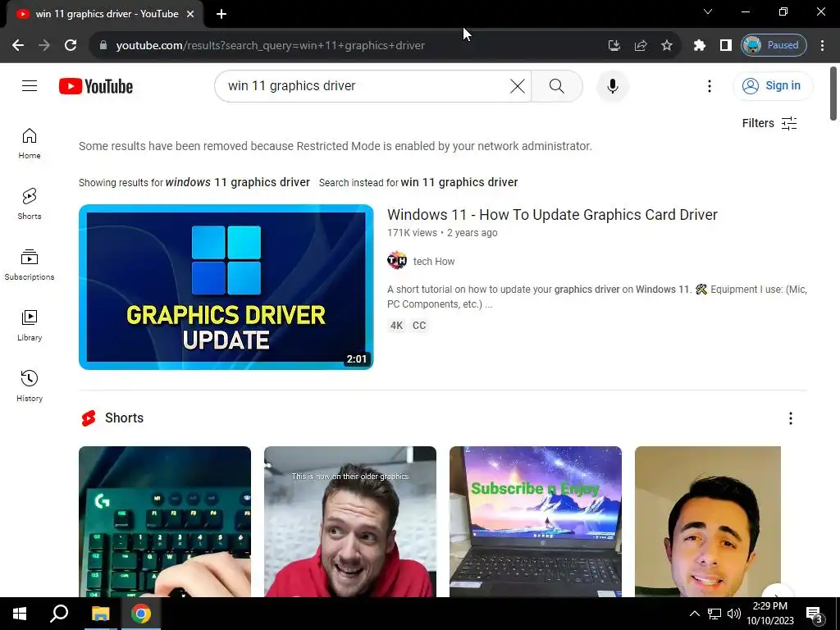The height and width of the screenshot is (630, 840).
Task: Open Windows taskbar search
Action: pos(59,614)
